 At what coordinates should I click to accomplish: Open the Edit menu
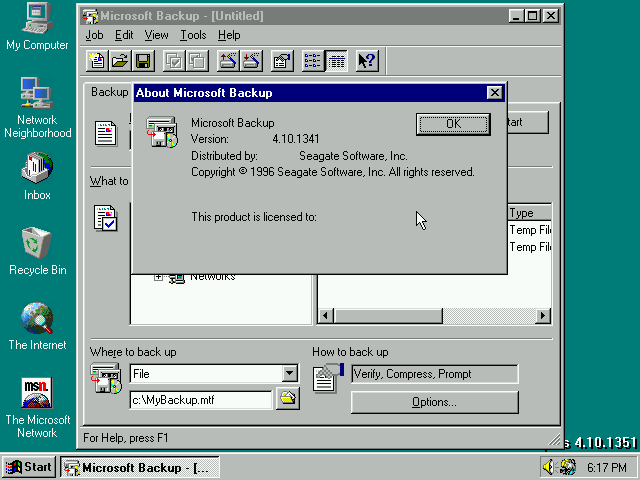[124, 35]
